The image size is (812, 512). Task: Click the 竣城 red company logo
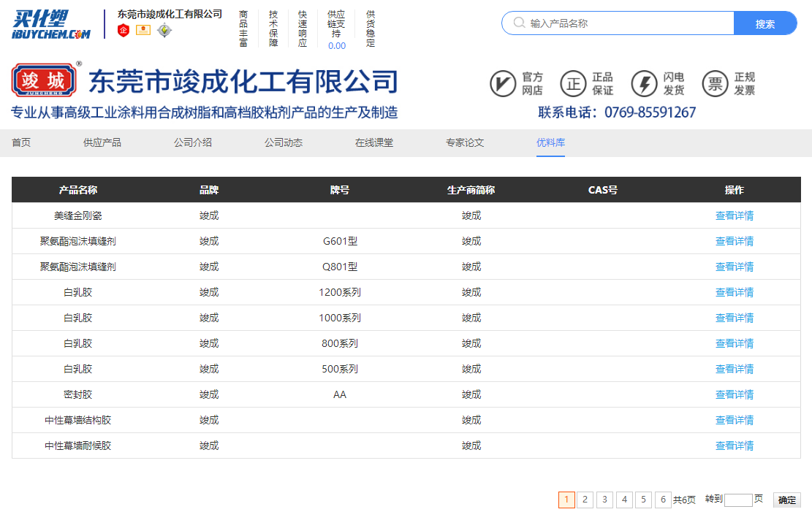click(x=44, y=80)
